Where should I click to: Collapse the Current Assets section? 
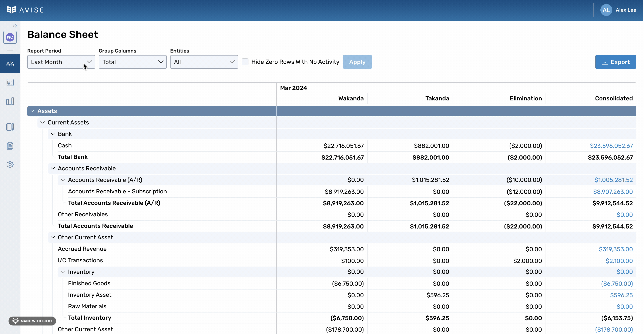(x=42, y=123)
